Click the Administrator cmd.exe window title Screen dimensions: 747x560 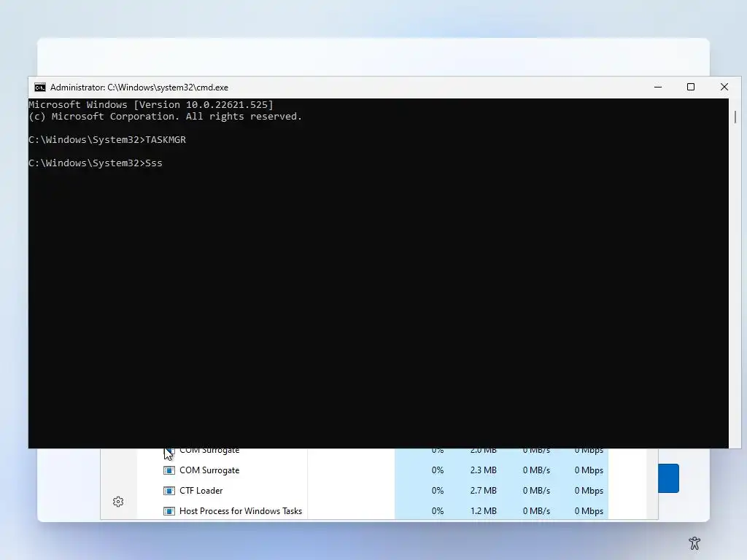point(139,87)
